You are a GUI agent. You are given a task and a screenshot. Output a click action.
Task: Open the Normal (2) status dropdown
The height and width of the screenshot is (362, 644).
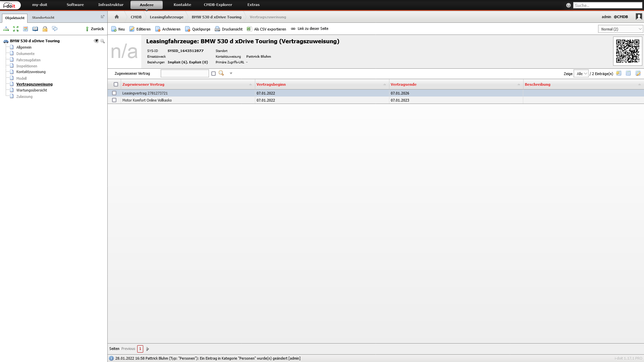(620, 29)
